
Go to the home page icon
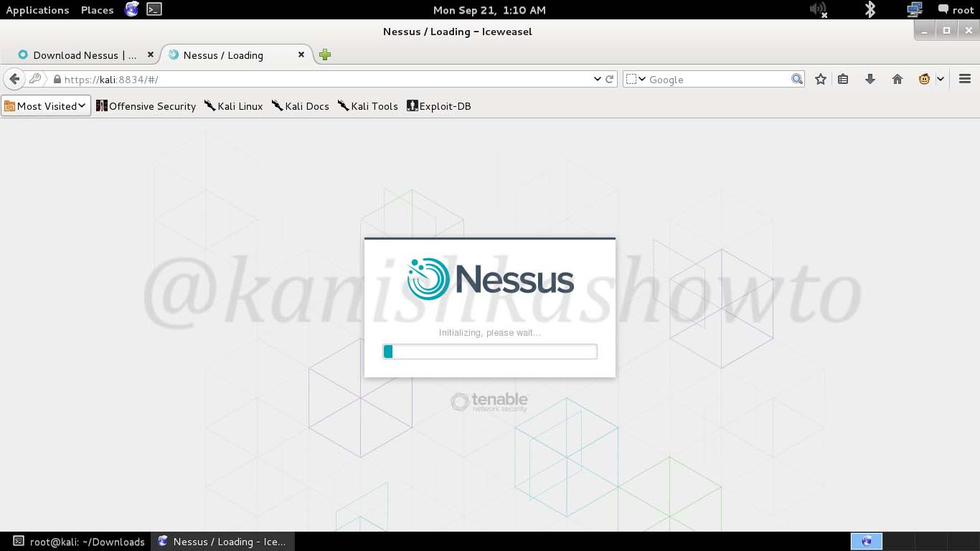point(897,79)
